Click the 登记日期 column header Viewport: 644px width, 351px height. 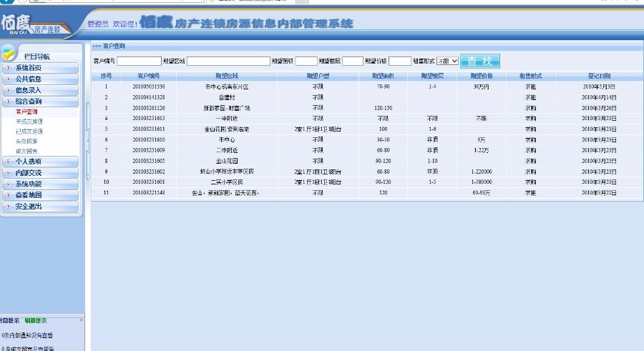click(x=599, y=76)
